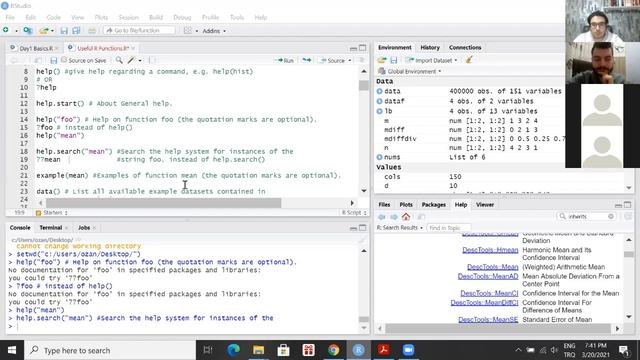The width and height of the screenshot is (640, 360).
Task: Open the Addins dropdown
Action: 214,31
